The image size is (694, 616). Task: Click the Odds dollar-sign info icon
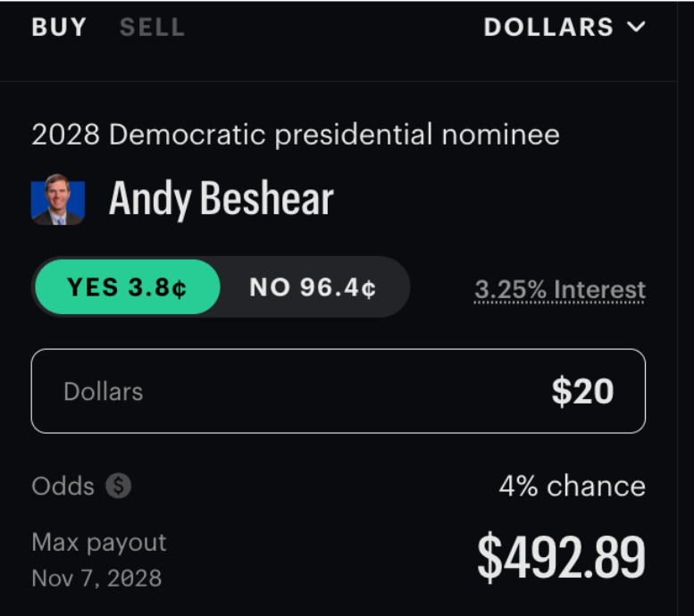(118, 486)
